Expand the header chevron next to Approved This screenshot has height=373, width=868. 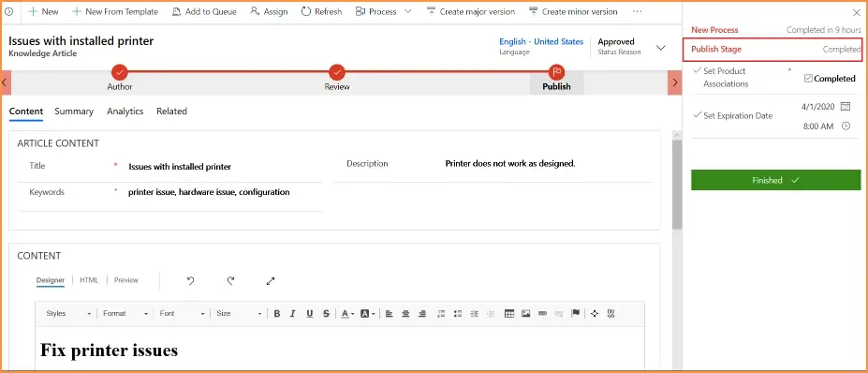tap(661, 48)
